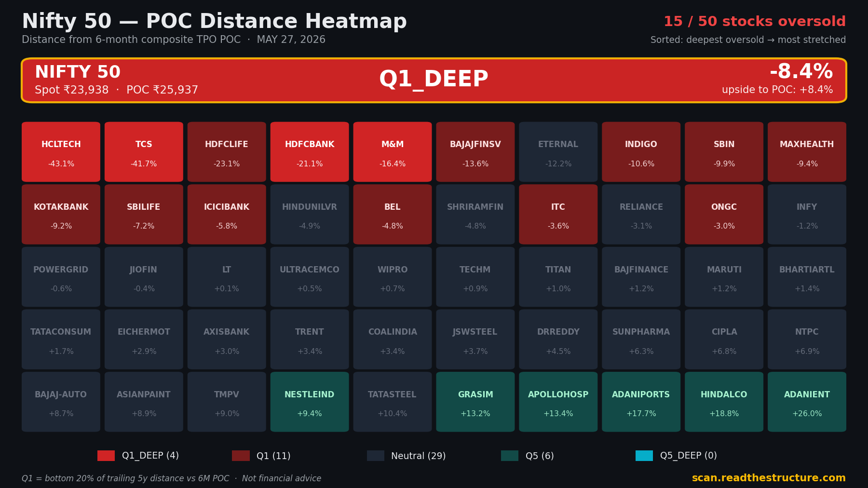Open the TATACONSUM +1.7% tile
Viewport: 868px width, 488px height.
(61, 339)
